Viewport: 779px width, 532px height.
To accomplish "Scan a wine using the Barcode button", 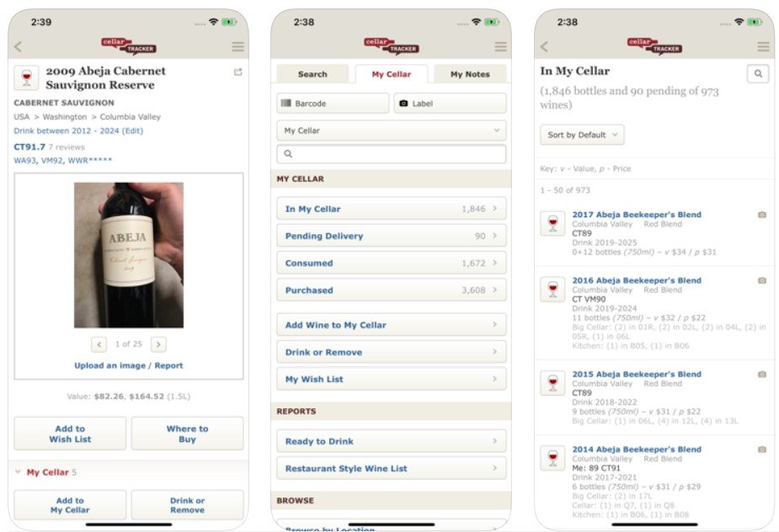I will point(333,104).
